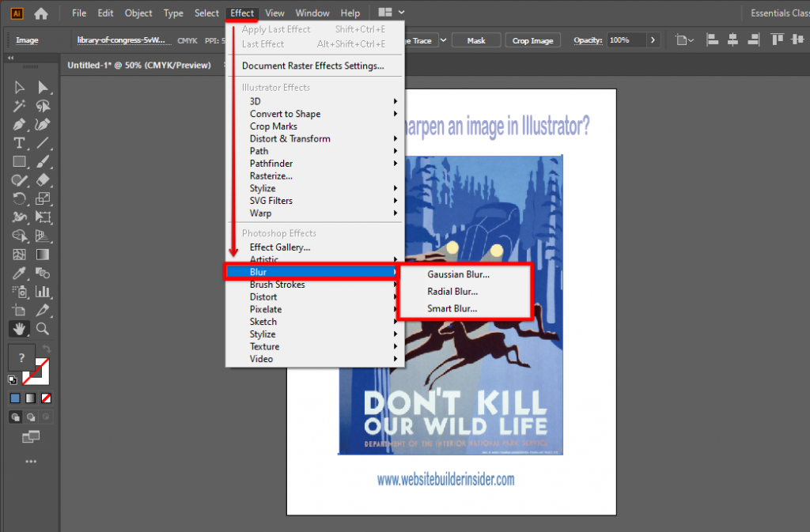Screen dimensions: 810x532
Task: Click the Mask button
Action: [x=475, y=40]
